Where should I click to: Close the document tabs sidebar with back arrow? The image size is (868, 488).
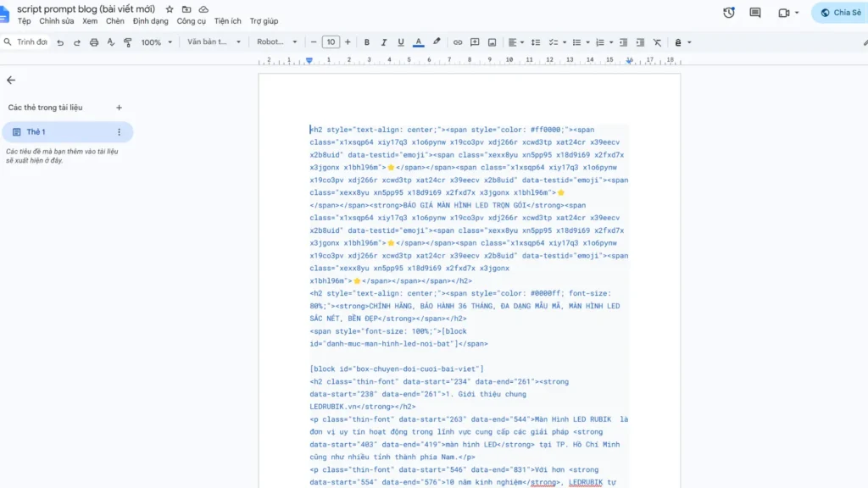coord(11,80)
